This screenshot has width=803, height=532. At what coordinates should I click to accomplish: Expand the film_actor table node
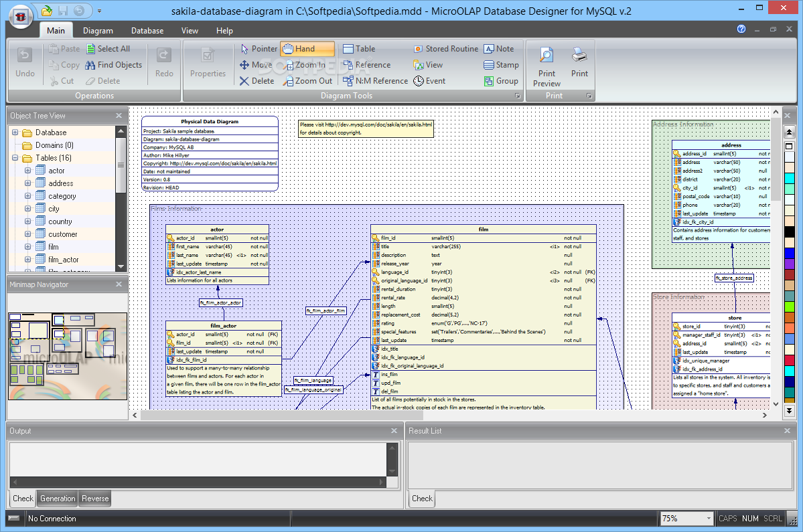[27, 260]
